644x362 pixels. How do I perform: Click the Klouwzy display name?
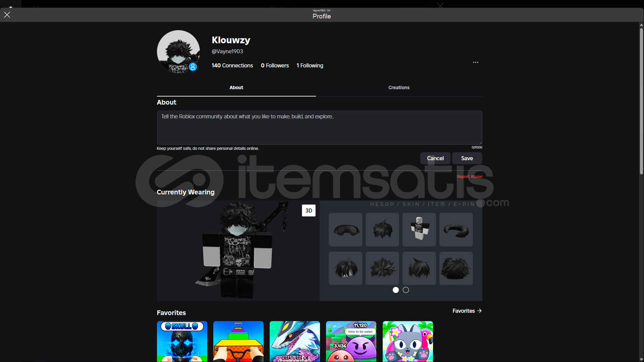coord(231,40)
